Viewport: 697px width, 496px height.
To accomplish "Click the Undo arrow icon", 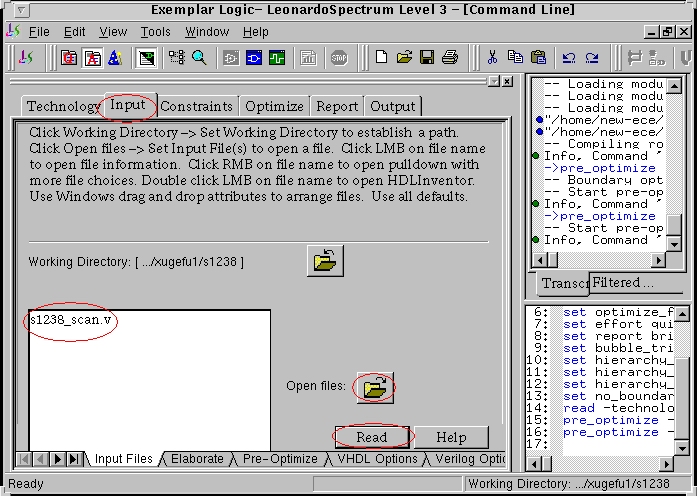I will click(569, 58).
